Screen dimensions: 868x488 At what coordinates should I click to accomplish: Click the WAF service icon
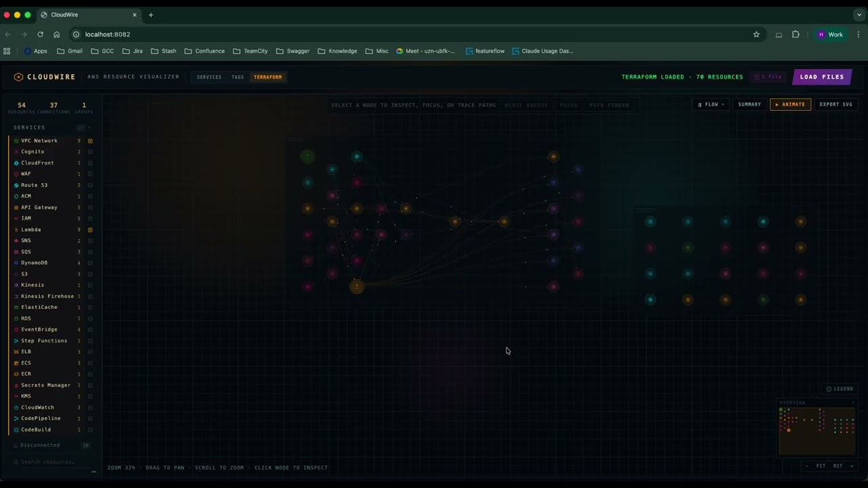[x=16, y=174]
